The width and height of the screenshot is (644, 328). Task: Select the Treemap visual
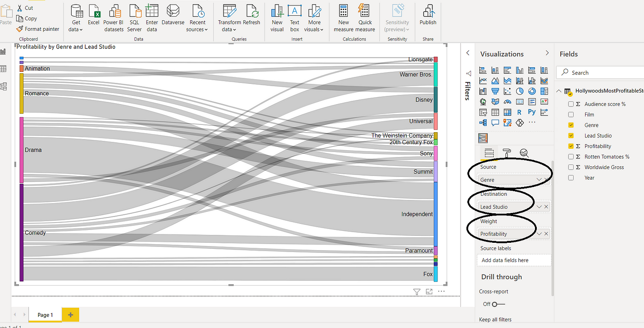coord(544,91)
